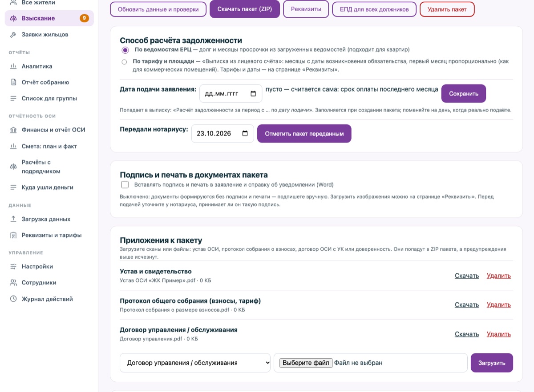Click the document icon beside Отчёт собранию
The image size is (534, 392).
click(13, 82)
